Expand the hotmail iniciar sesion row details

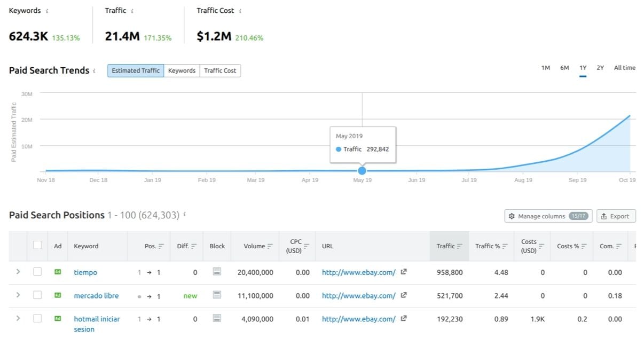18,318
